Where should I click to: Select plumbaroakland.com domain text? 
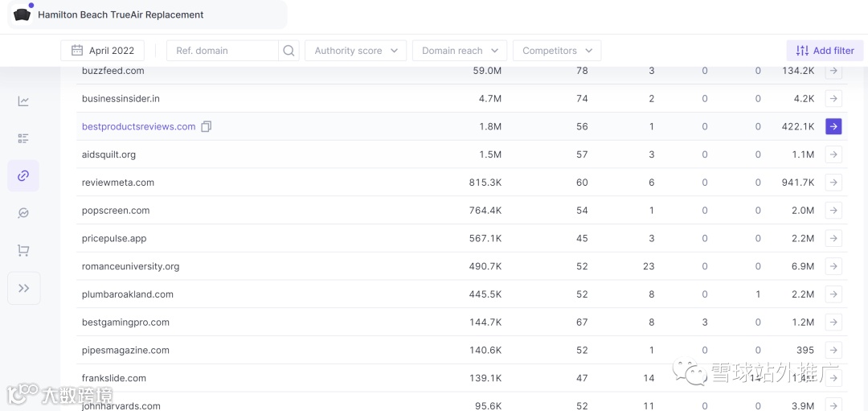coord(127,294)
